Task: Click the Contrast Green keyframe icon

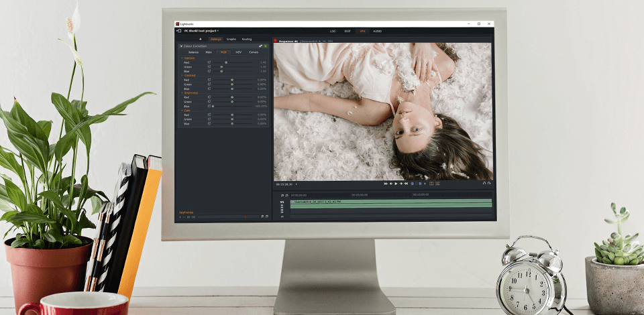Action: click(209, 84)
